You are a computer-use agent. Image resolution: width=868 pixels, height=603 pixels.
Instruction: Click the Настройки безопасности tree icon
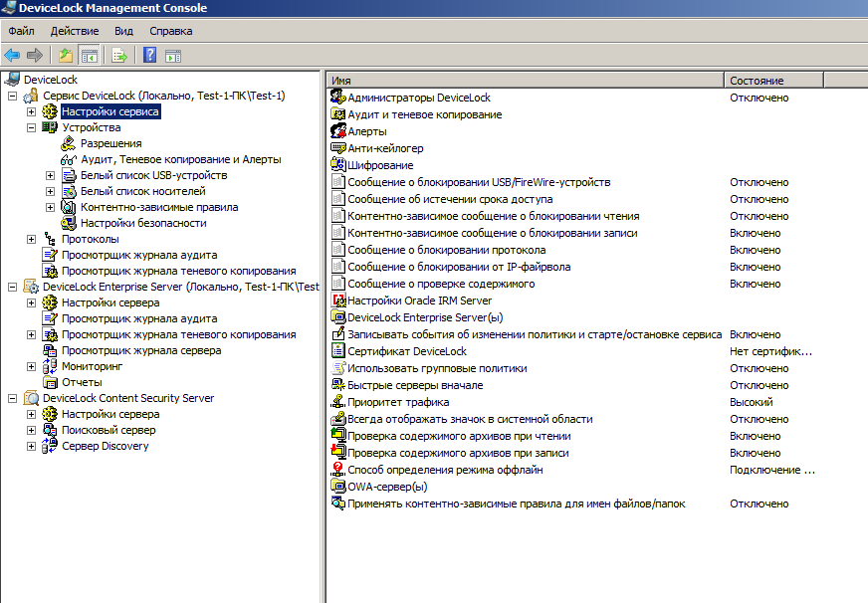(68, 223)
